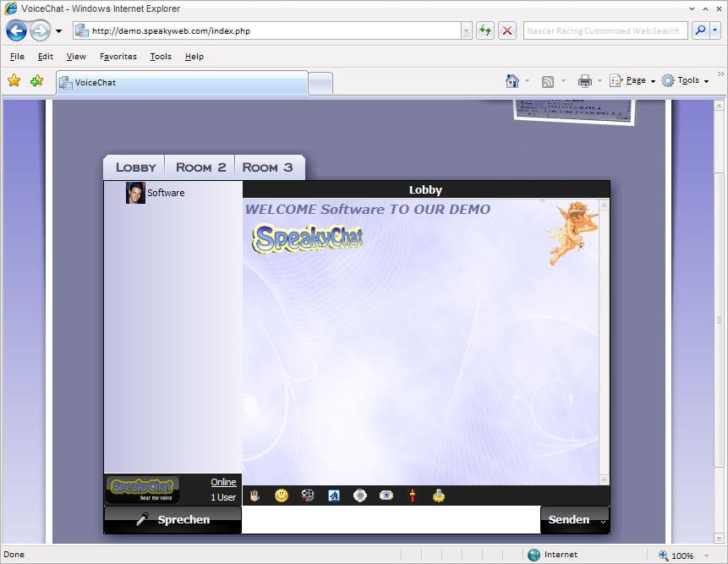Expand the search provider dropdown arrow
This screenshot has width=728, height=564.
tap(715, 30)
